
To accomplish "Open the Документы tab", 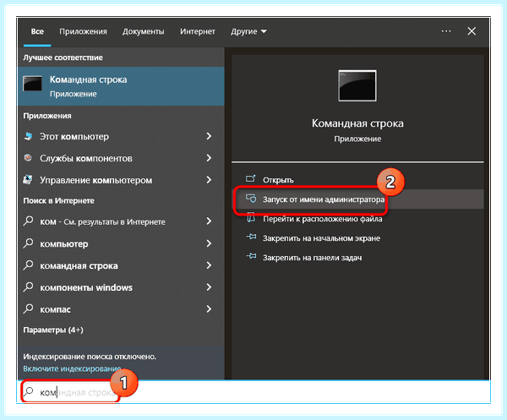I will coord(144,31).
